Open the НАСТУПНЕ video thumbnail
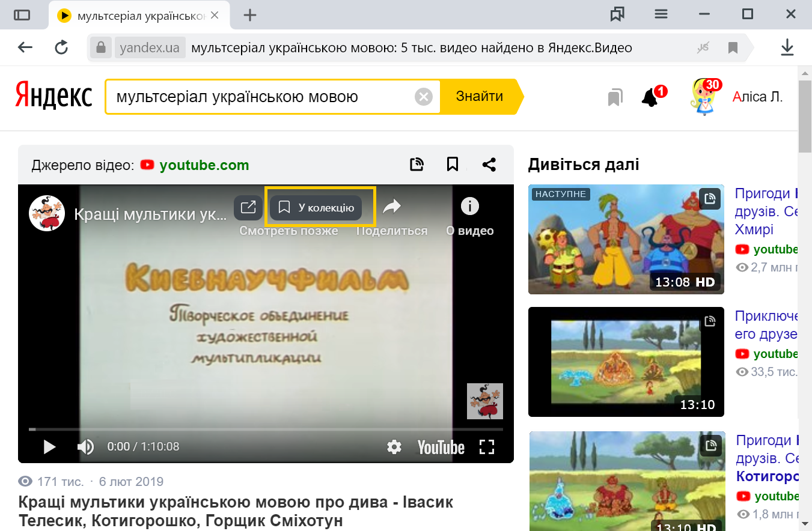This screenshot has height=531, width=812. (626, 239)
